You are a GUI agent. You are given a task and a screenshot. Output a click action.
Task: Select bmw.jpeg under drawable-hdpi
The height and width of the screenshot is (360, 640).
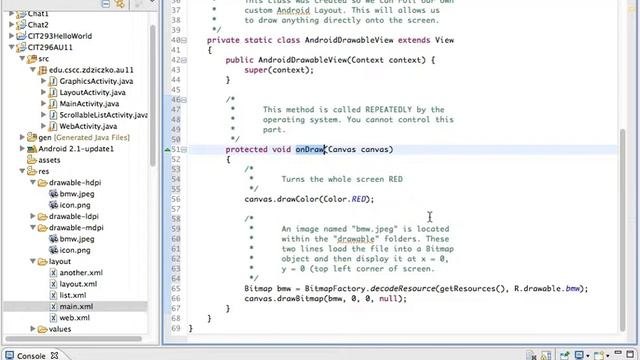click(x=77, y=194)
